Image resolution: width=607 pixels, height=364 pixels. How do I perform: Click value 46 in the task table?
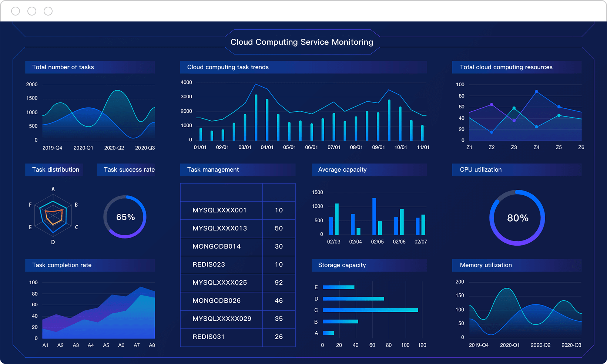tap(279, 301)
